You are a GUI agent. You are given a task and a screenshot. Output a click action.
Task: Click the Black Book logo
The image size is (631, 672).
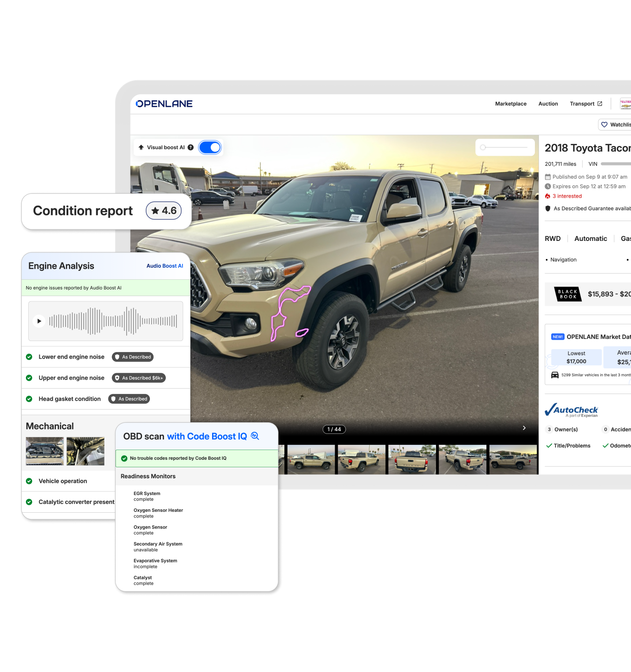tap(568, 294)
